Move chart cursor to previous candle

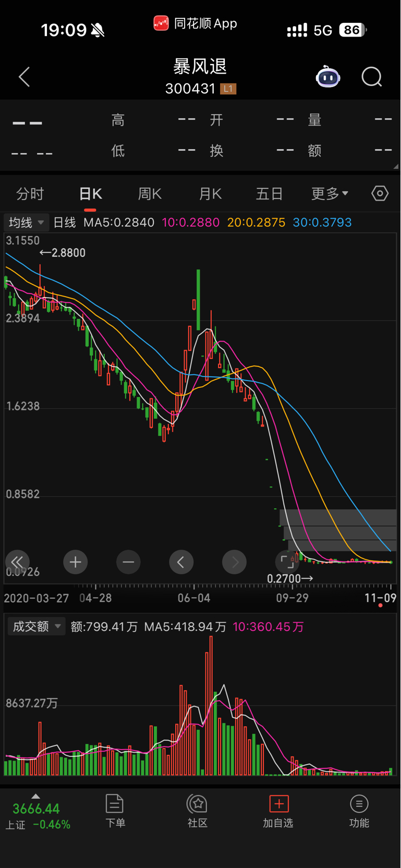181,562
